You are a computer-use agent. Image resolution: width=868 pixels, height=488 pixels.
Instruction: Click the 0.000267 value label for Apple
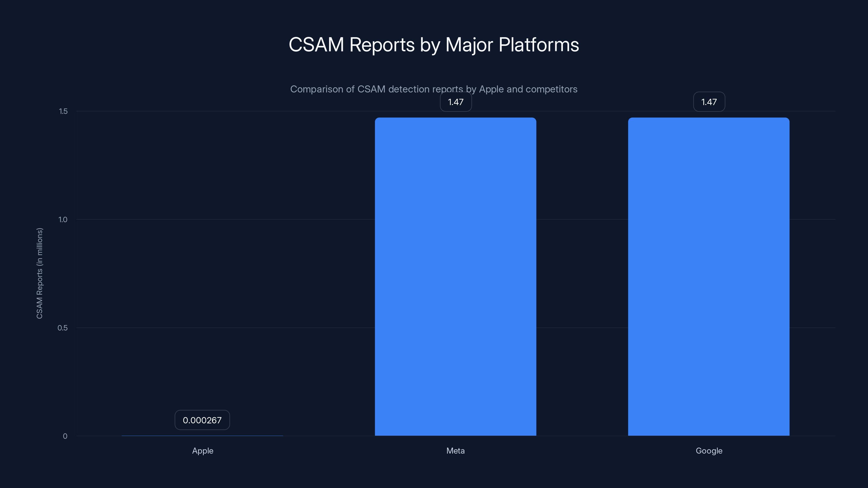coord(202,420)
